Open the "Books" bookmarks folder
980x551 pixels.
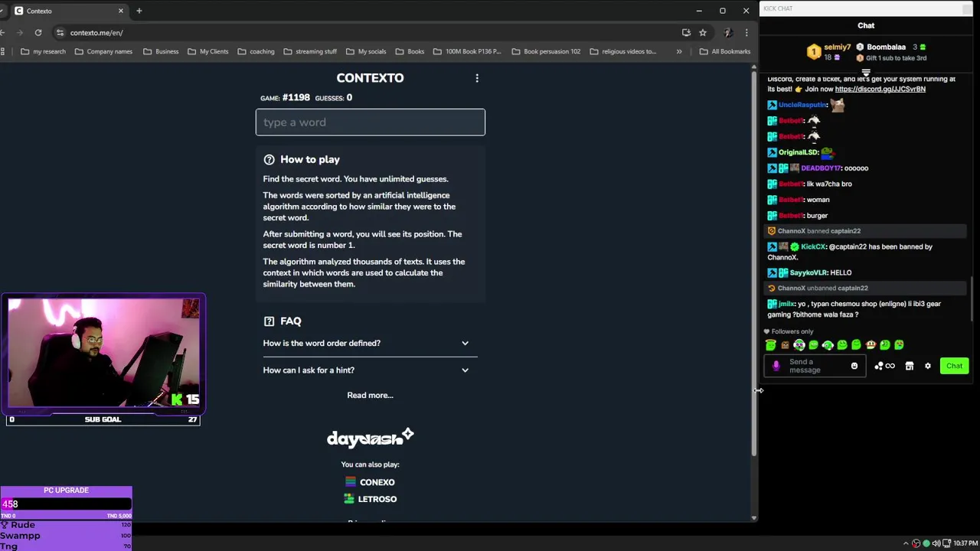tap(410, 51)
